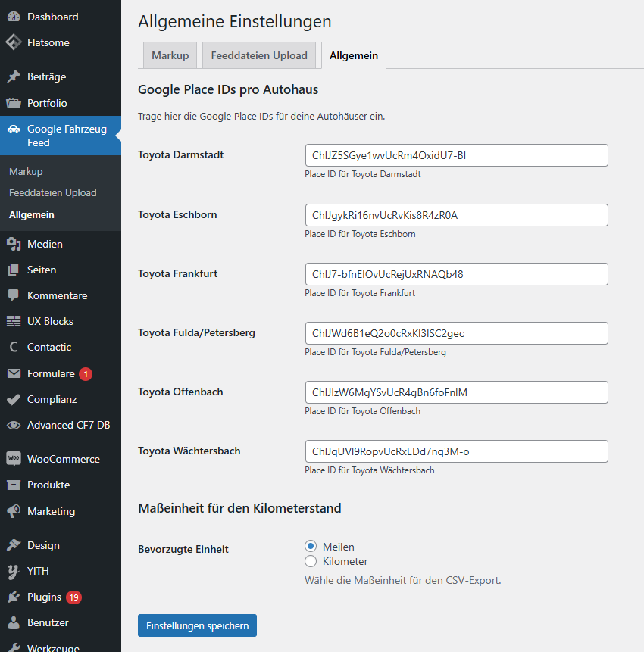644x652 pixels.
Task: Click the Complianz checkmark icon
Action: tap(14, 399)
